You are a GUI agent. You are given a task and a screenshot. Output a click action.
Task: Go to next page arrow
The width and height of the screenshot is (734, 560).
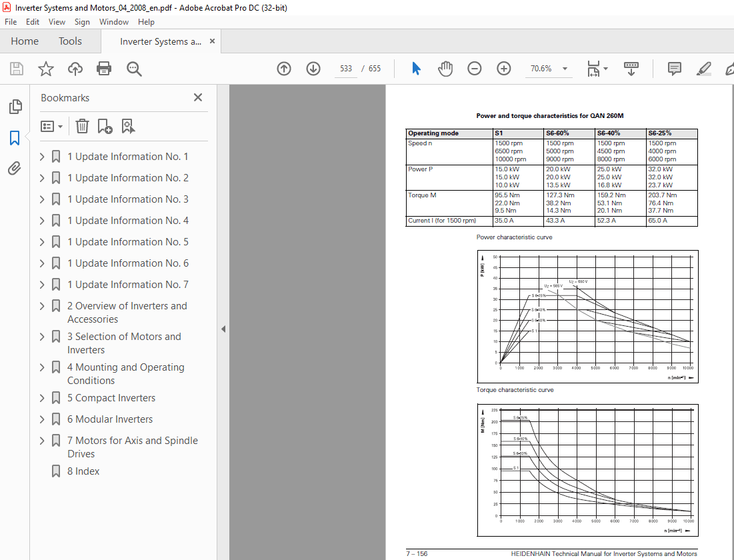pyautogui.click(x=313, y=69)
